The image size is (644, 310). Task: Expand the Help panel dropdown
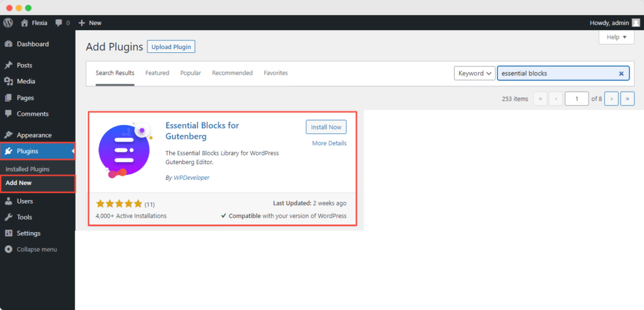[616, 38]
